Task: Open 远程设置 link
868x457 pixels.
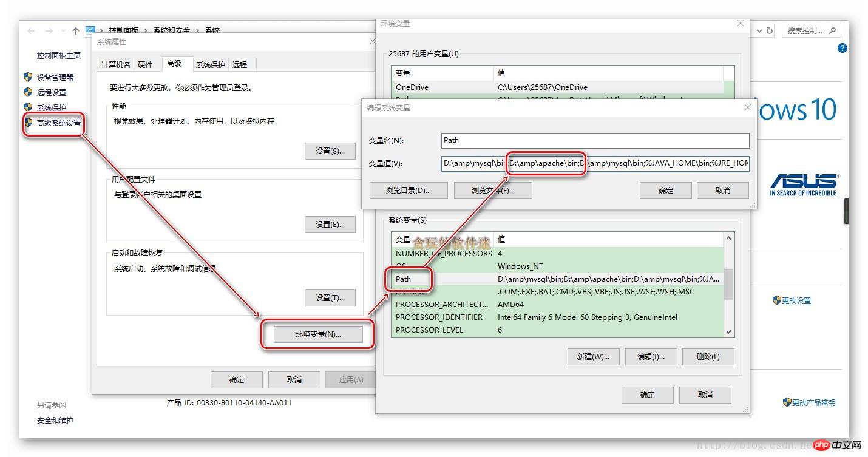Action: pos(52,92)
